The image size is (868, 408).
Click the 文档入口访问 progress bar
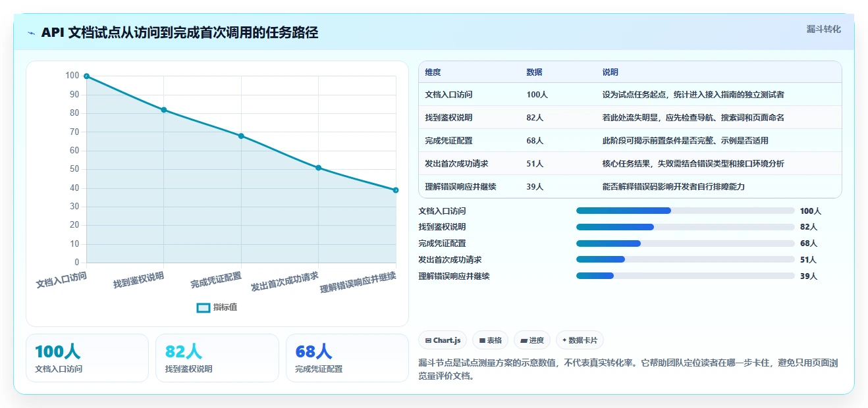point(685,211)
